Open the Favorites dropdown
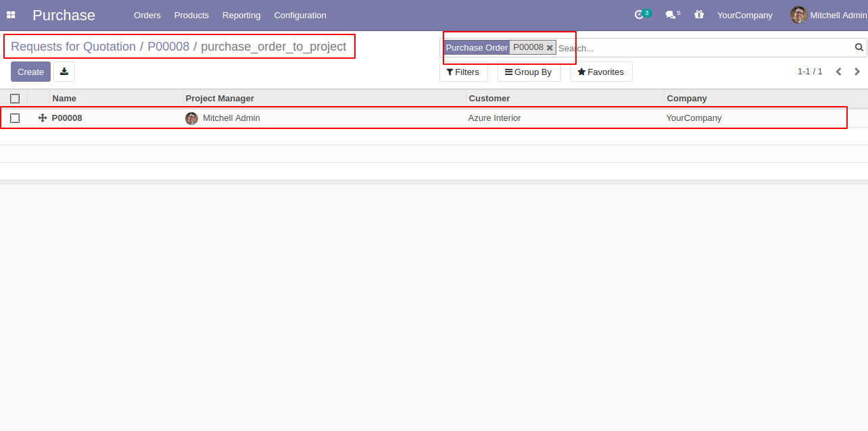 click(602, 72)
